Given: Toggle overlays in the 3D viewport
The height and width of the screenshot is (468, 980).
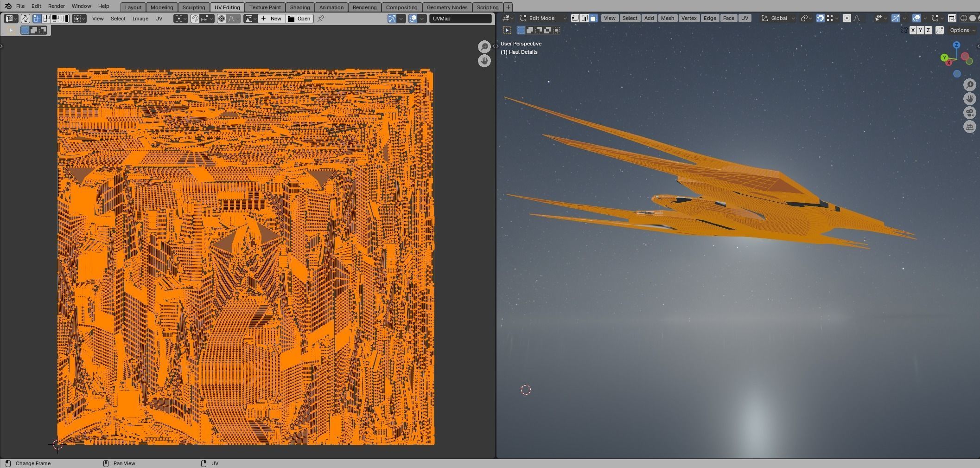Looking at the screenshot, I should pos(916,18).
